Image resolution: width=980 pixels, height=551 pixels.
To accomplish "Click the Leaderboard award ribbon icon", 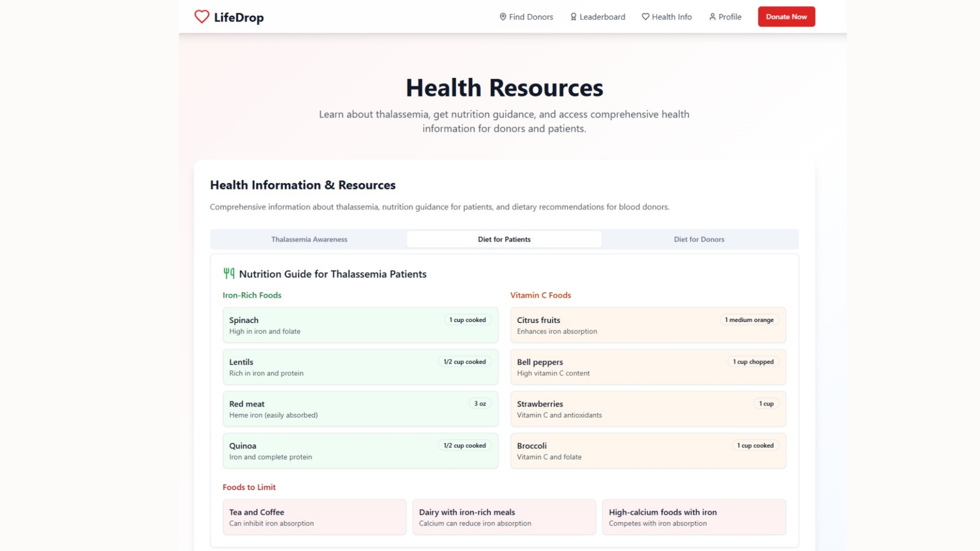I will pyautogui.click(x=573, y=17).
